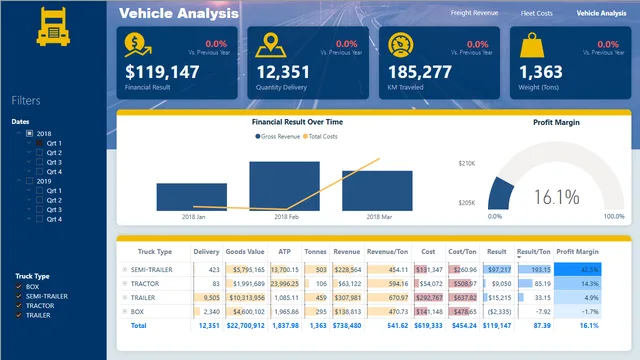Viewport: 640px width, 360px height.
Task: Collapse the 2019 date tree node
Action: 19,181
